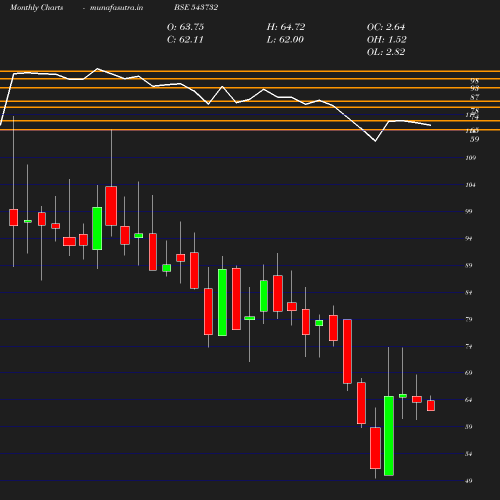Click the long red candlestick falling from 79 to 67
Screen dimensions: 500x500
347,351
